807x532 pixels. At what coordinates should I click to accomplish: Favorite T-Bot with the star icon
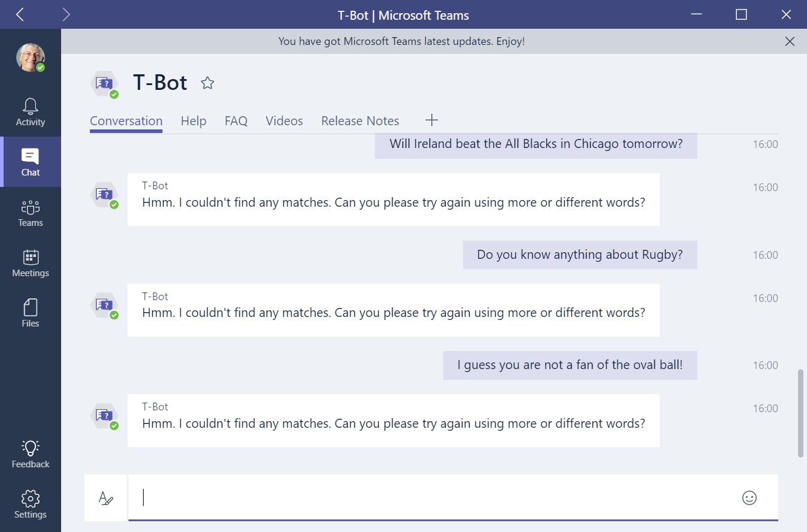coord(207,83)
